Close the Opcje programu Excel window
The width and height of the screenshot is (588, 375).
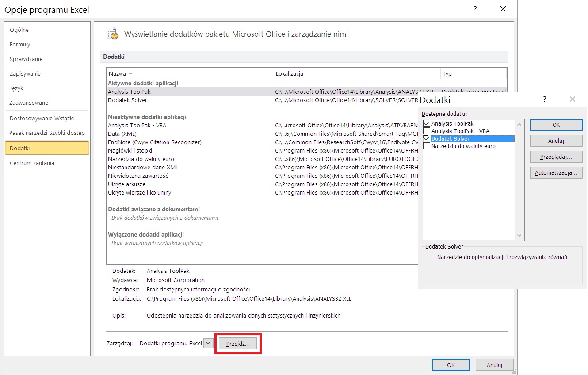tap(503, 9)
